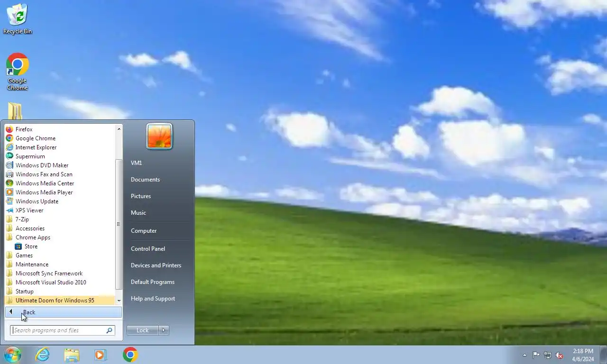Expand the Maintenance folder
Screen dimensions: 607x364
[x=60, y=264]
